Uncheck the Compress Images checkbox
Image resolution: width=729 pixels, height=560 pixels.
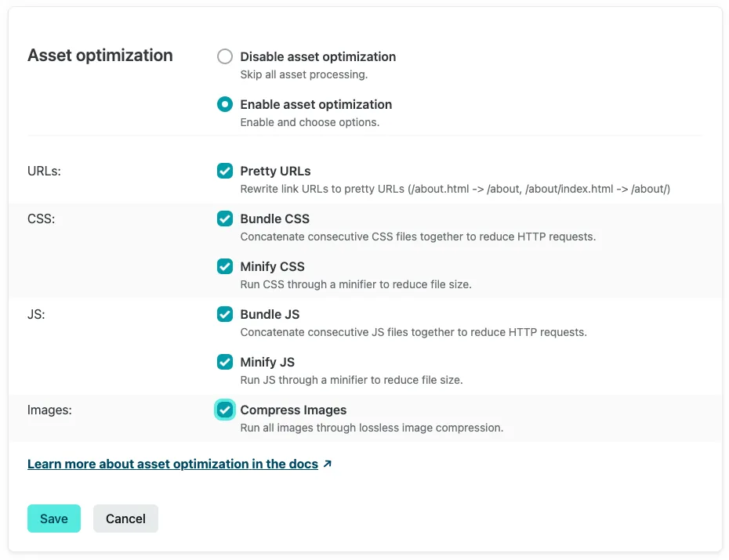coord(225,410)
